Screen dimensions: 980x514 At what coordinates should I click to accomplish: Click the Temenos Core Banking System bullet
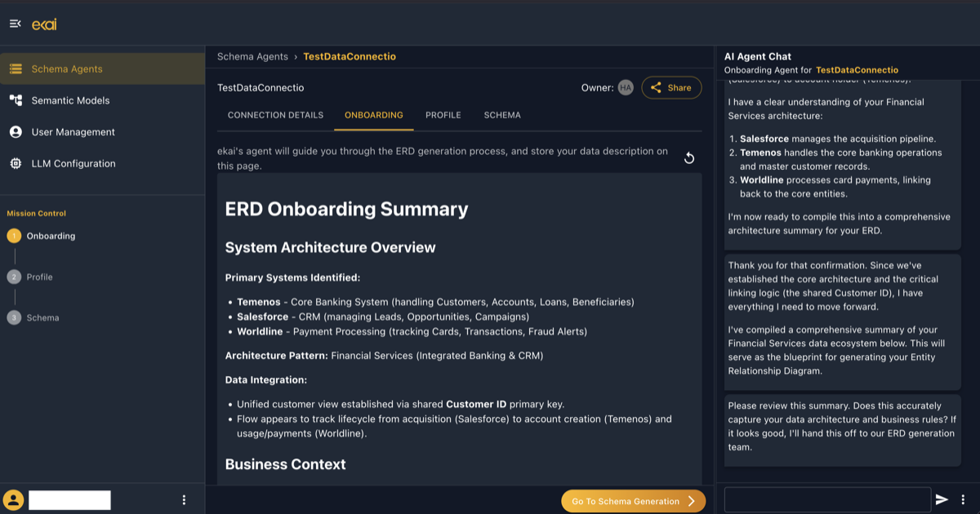click(435, 302)
